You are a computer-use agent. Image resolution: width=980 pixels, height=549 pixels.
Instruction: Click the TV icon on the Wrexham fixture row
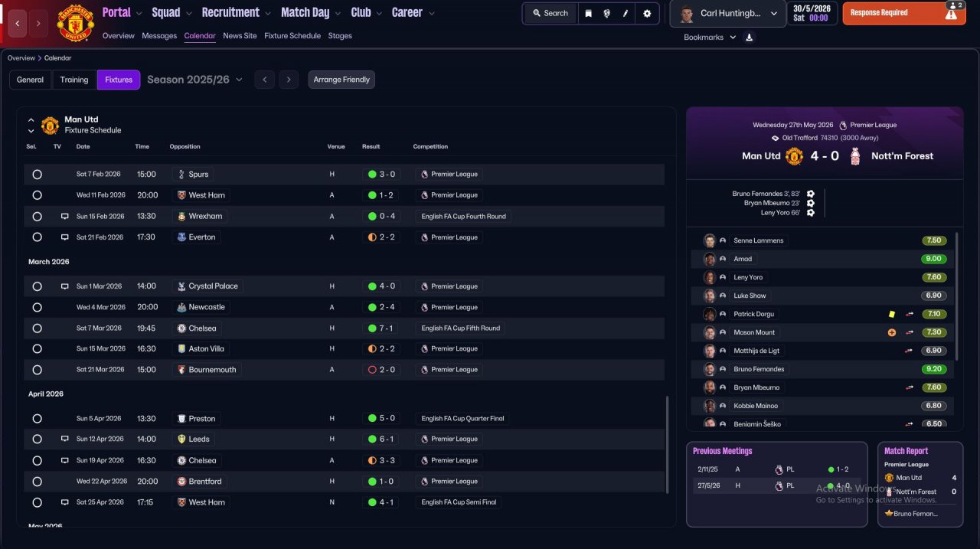click(65, 217)
